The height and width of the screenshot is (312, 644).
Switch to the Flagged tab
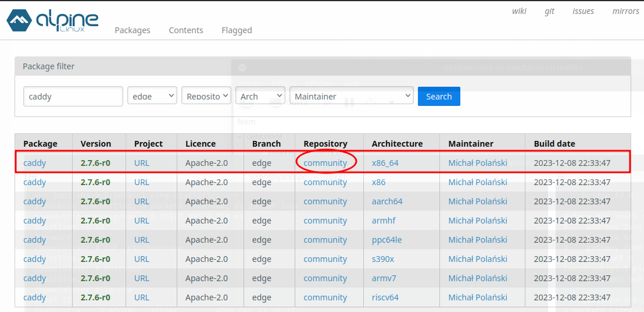coord(237,30)
